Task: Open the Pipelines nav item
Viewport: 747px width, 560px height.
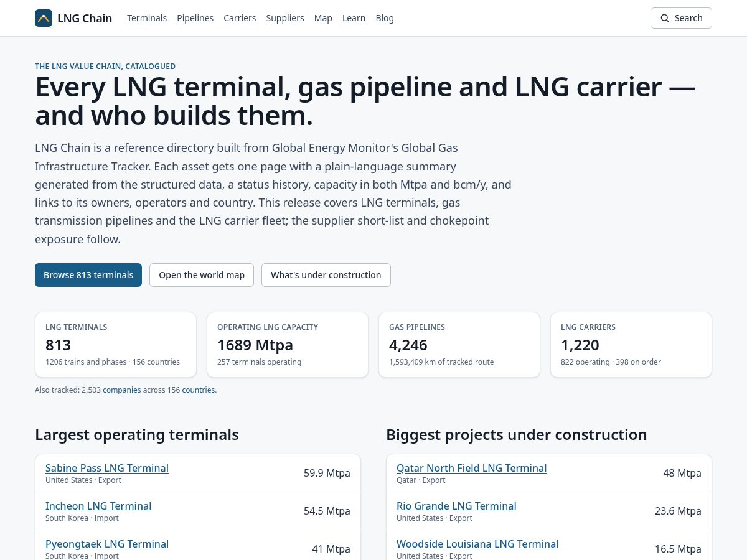Action: (195, 18)
